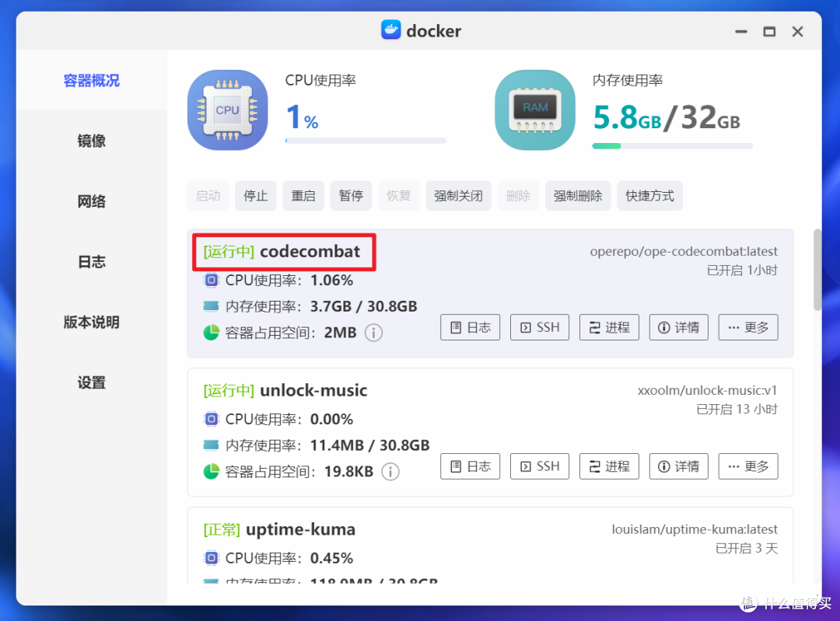
Task: Click the 强制删除 force delete button
Action: pyautogui.click(x=578, y=196)
